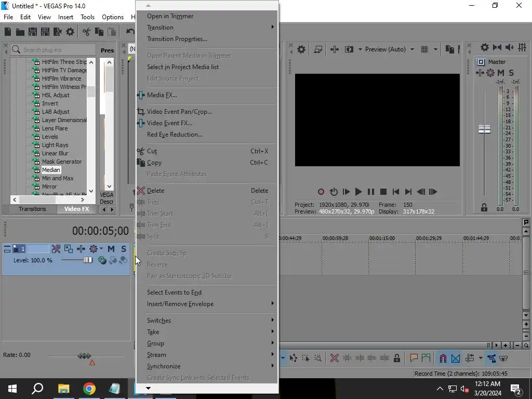Choose Video Event Pan/Crop menu entry

(x=207, y=112)
